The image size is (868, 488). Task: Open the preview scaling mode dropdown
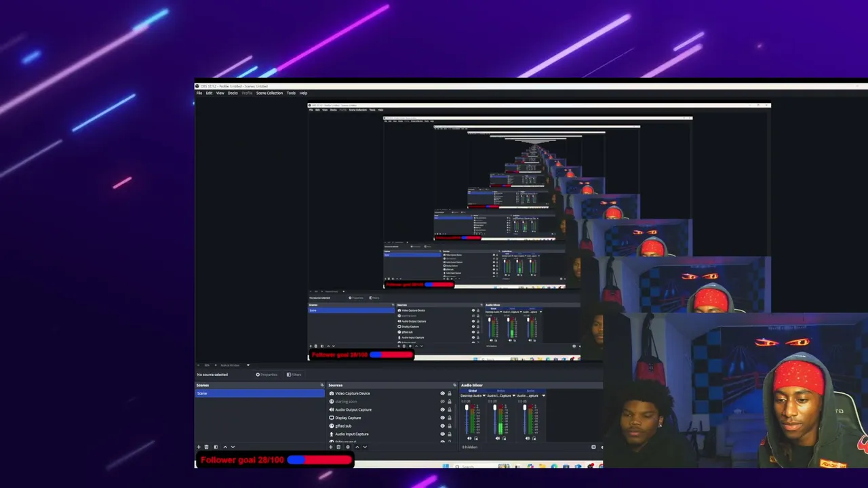pyautogui.click(x=235, y=365)
